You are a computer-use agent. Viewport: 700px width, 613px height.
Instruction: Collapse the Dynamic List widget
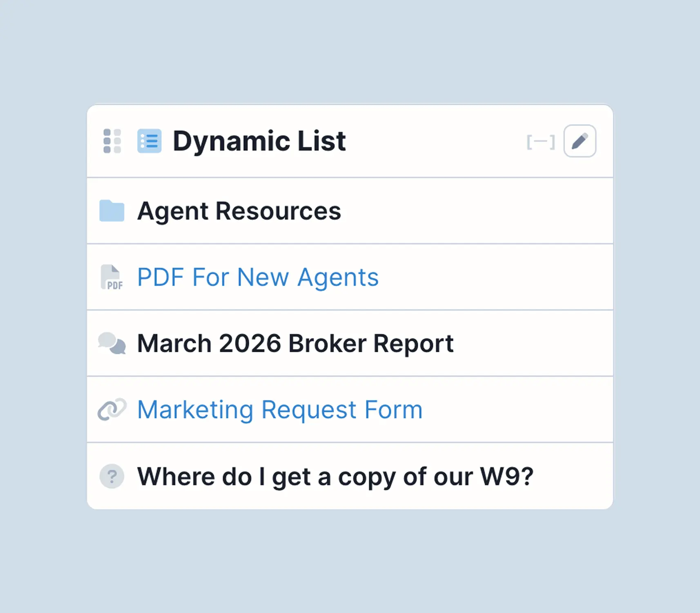(x=540, y=142)
